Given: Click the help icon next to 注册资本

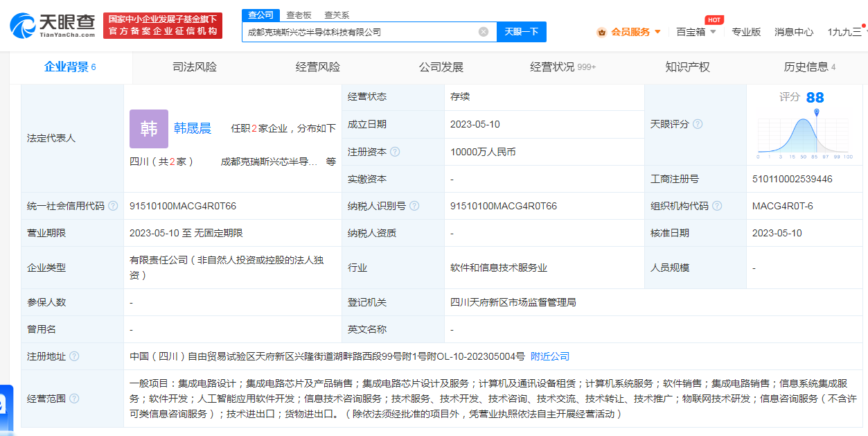Looking at the screenshot, I should coord(395,152).
